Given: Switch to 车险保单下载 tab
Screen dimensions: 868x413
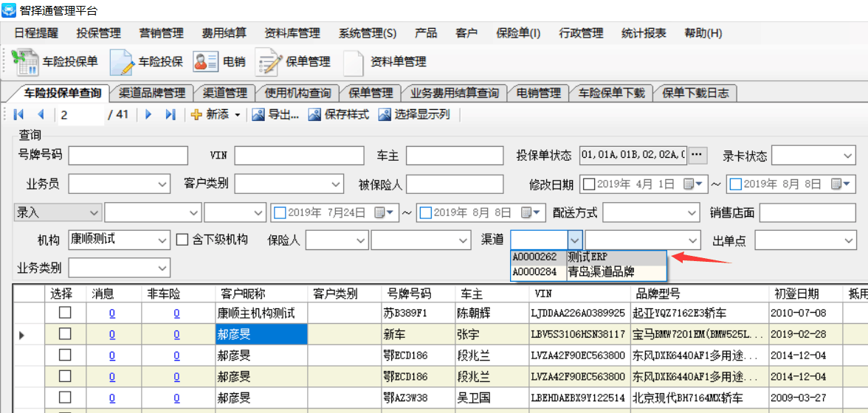Looking at the screenshot, I should coord(612,93).
